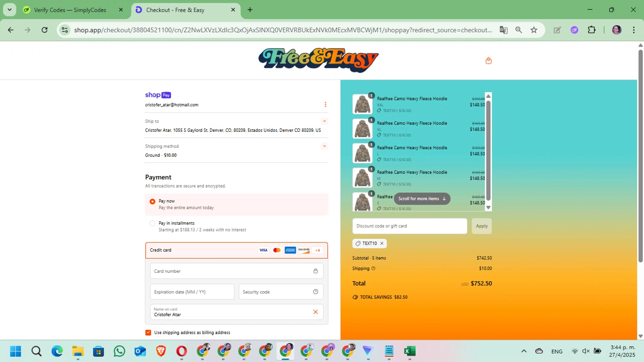Image resolution: width=644 pixels, height=362 pixels.
Task: Open the tab search dropdown
Action: 9,10
